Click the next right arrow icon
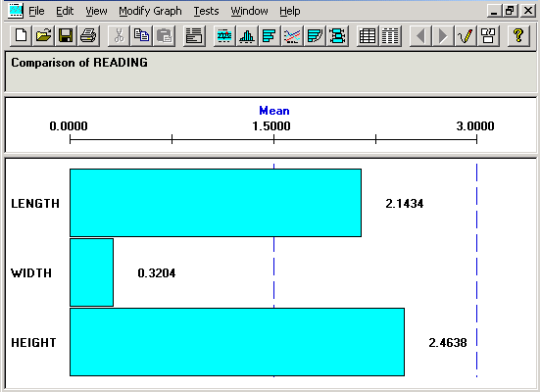Viewport: 541px width, 392px height. click(443, 36)
